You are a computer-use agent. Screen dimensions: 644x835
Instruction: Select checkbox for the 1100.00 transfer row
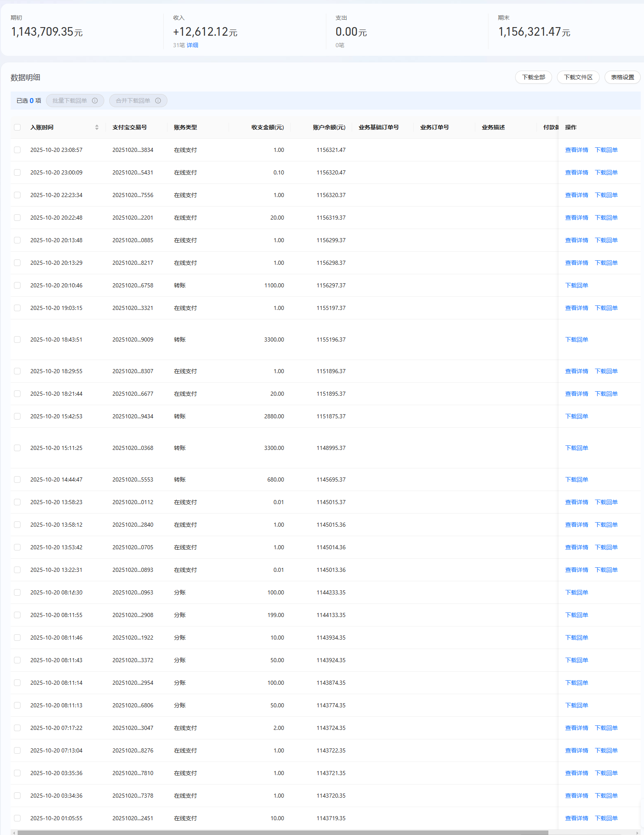click(x=17, y=285)
